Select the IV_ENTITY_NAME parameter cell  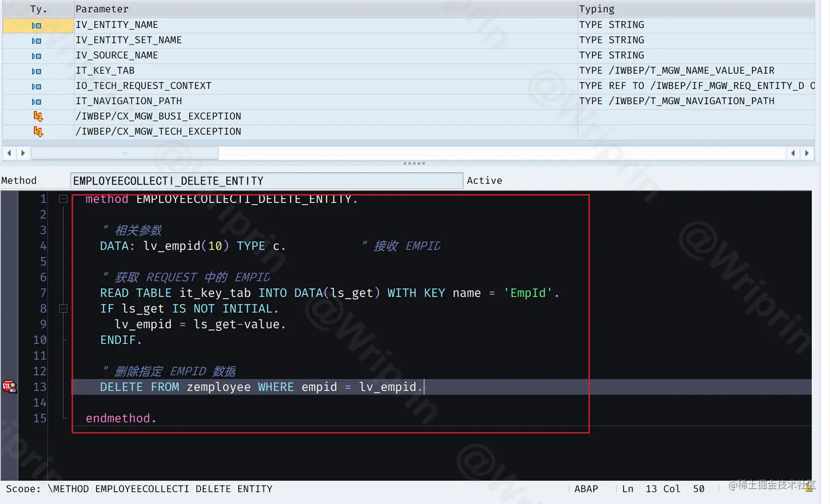pyautogui.click(x=326, y=25)
